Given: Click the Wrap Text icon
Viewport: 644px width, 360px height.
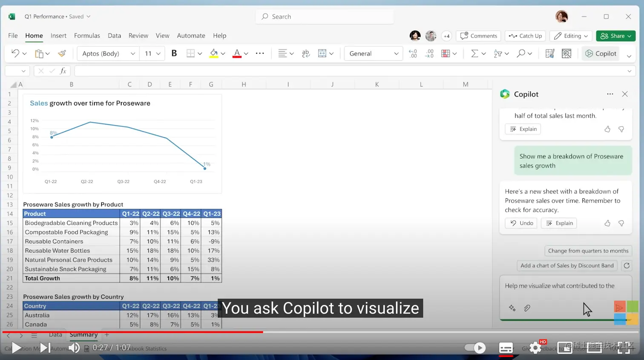Looking at the screenshot, I should [x=306, y=53].
